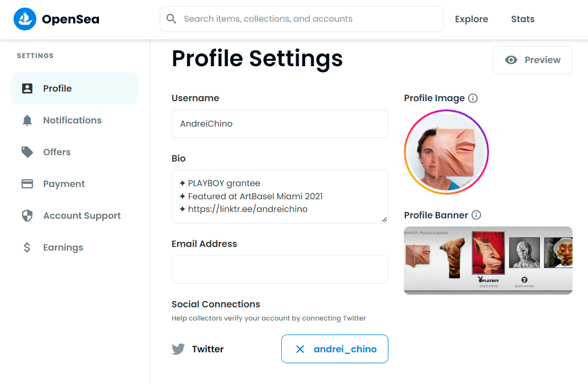Click the Earnings dollar sign icon
Image resolution: width=588 pixels, height=384 pixels.
[27, 248]
